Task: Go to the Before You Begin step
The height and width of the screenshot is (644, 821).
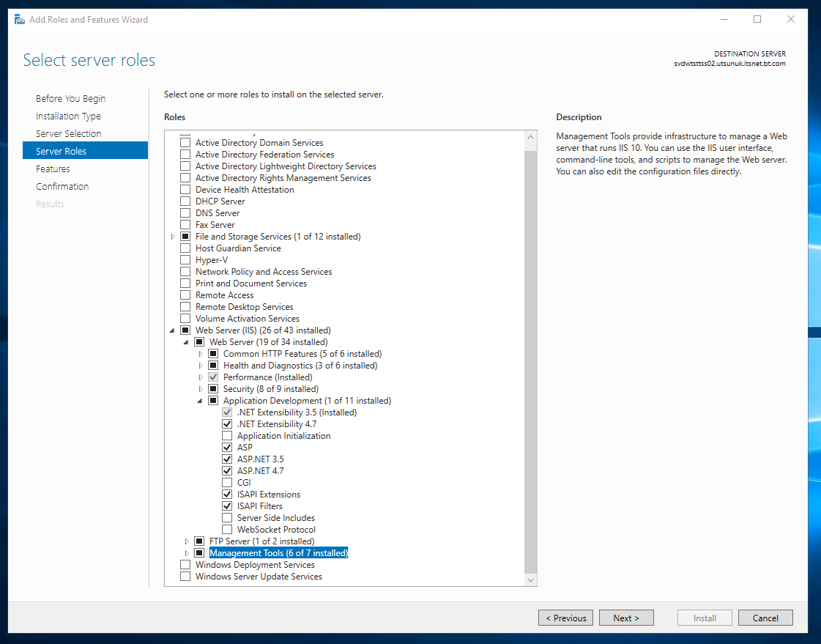Action: [71, 98]
